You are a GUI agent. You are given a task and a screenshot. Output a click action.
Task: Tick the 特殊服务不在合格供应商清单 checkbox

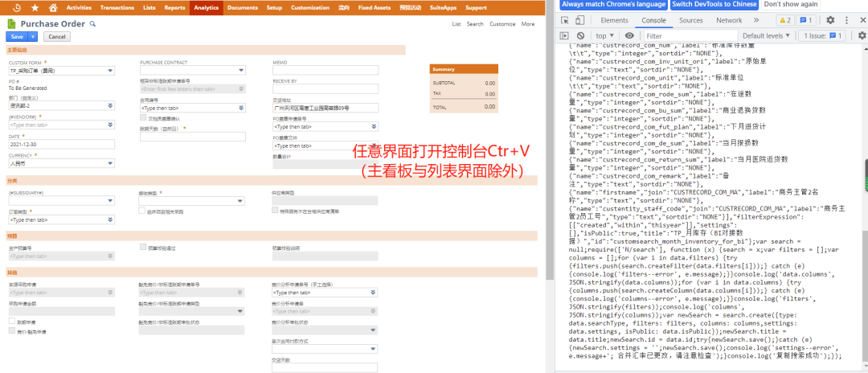[275, 211]
